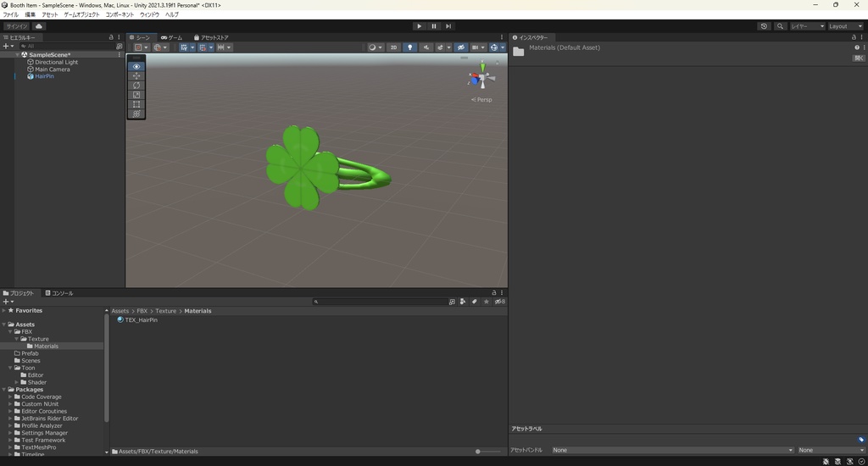Open the ゲームオブジェクト menu

click(x=81, y=14)
